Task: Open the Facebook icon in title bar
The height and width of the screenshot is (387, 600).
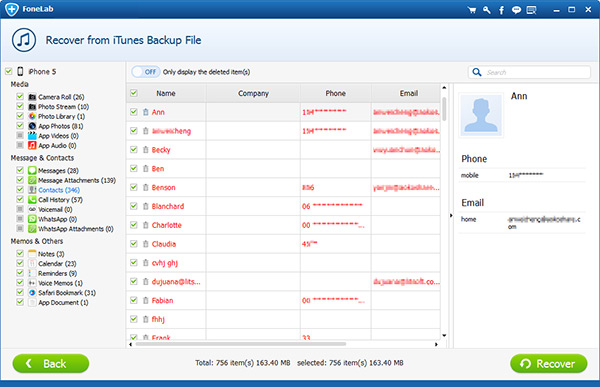Action: 501,10
